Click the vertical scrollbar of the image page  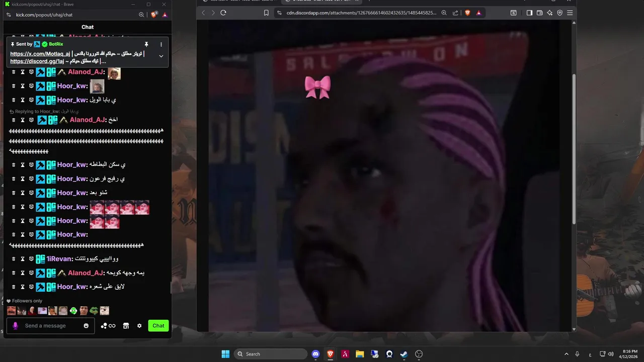574,149
